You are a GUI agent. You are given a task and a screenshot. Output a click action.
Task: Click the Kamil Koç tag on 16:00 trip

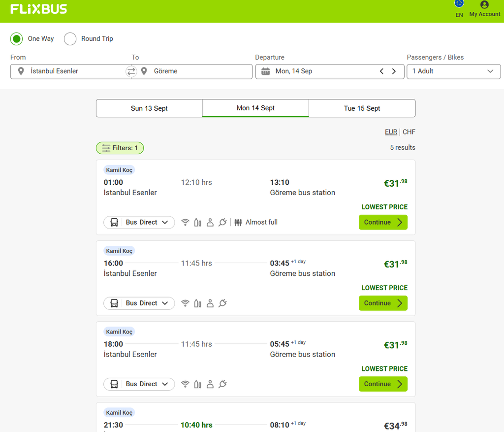pos(119,251)
